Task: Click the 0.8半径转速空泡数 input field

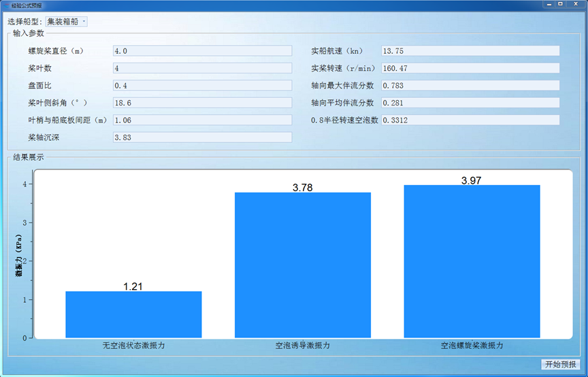Action: coord(470,120)
